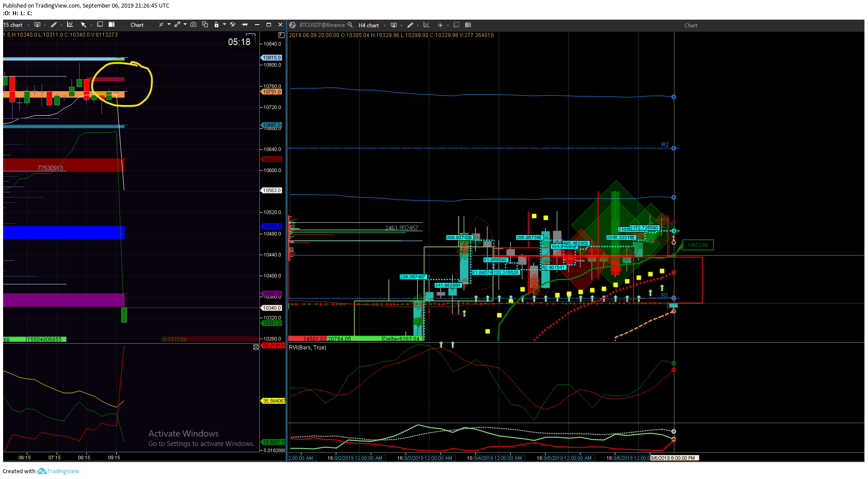
Task: Click the R2 pivot level label
Action: (665, 145)
